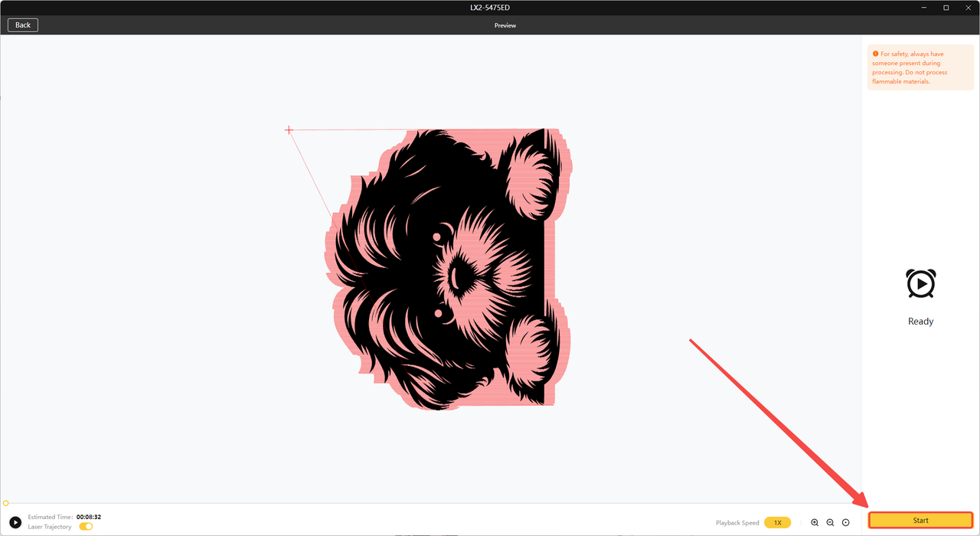Maximize the LX2-5475ED window
The height and width of the screenshot is (536, 980).
click(946, 8)
